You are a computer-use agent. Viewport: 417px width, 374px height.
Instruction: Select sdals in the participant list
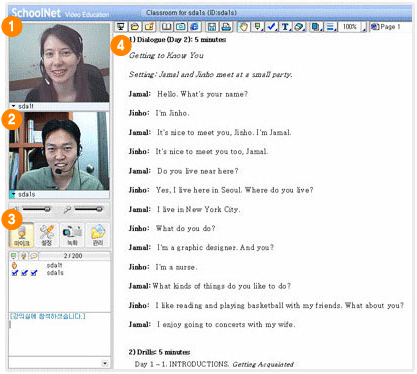(x=55, y=273)
